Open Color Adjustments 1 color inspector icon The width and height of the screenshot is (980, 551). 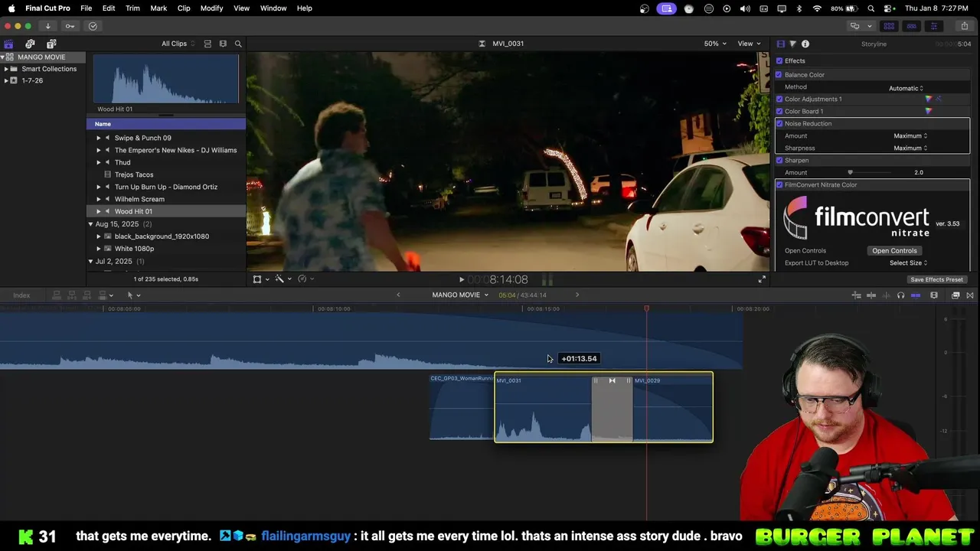[x=929, y=99]
